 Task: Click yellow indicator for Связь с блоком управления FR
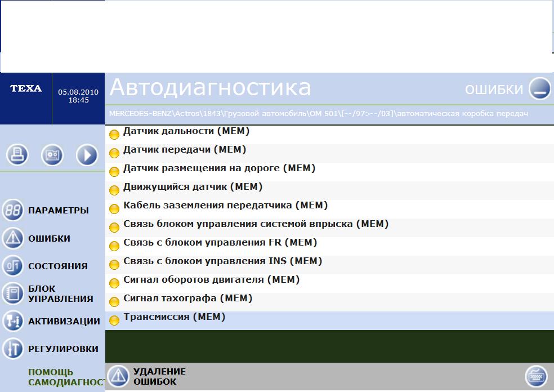[114, 246]
